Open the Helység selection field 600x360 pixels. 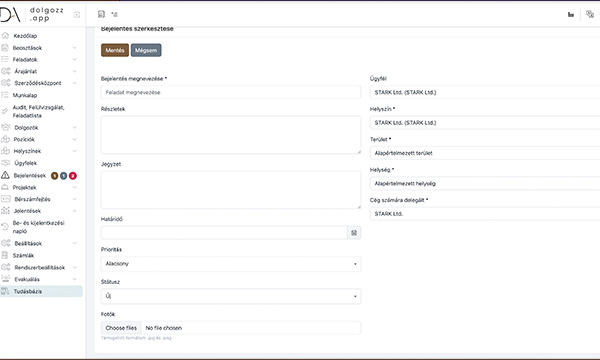coord(485,184)
